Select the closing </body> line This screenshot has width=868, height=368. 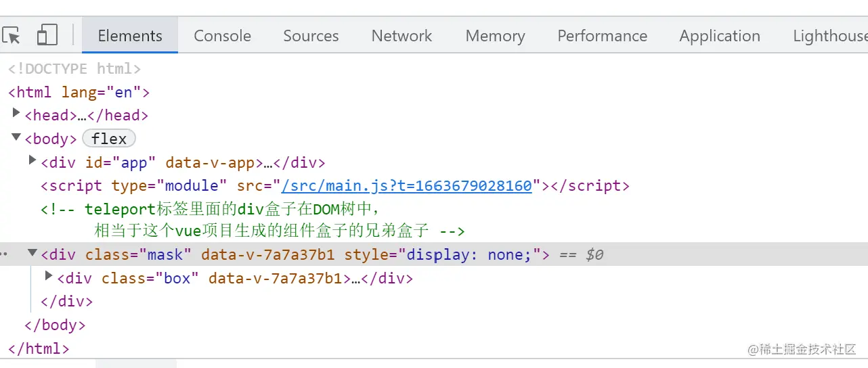pyautogui.click(x=55, y=325)
